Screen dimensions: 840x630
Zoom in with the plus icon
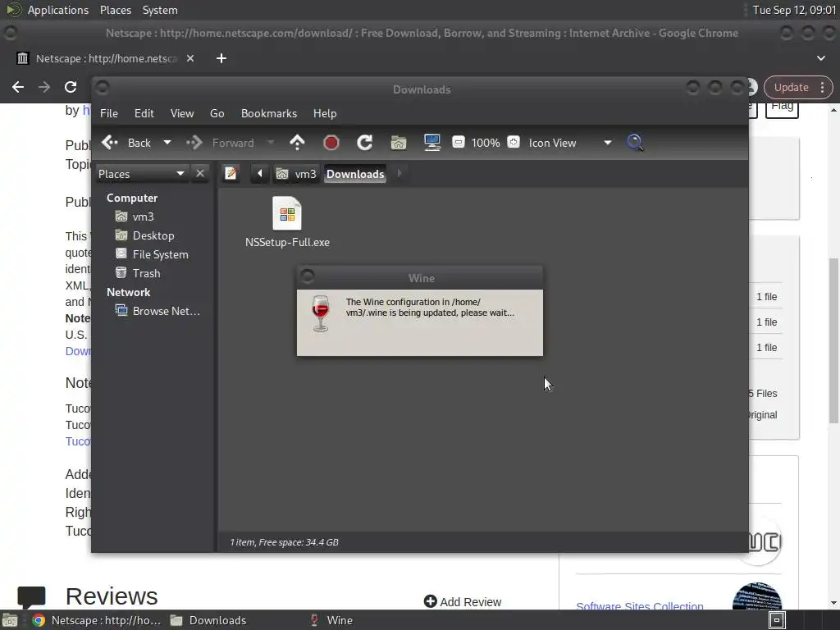click(514, 143)
